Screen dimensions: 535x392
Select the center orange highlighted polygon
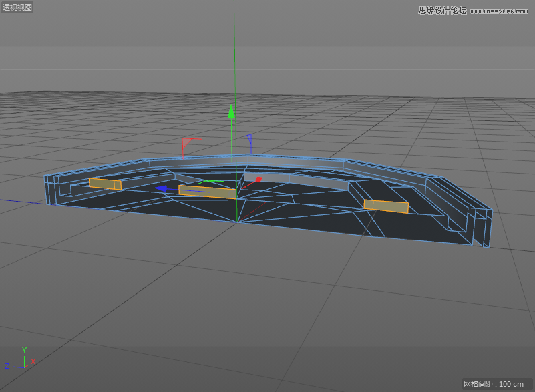[x=208, y=192]
